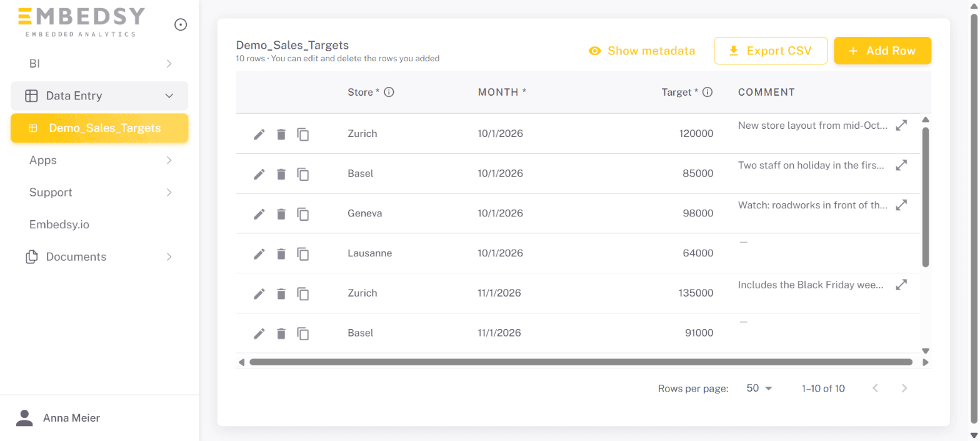Show info for the Store column

pyautogui.click(x=389, y=92)
